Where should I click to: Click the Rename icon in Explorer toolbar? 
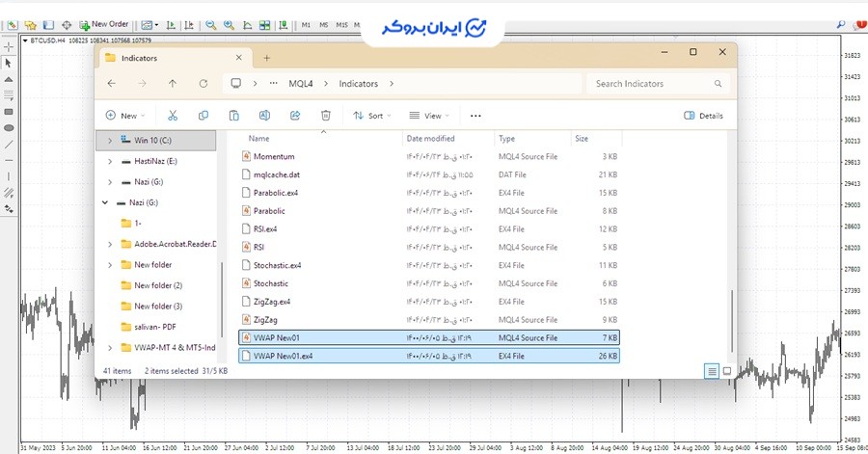pyautogui.click(x=264, y=116)
